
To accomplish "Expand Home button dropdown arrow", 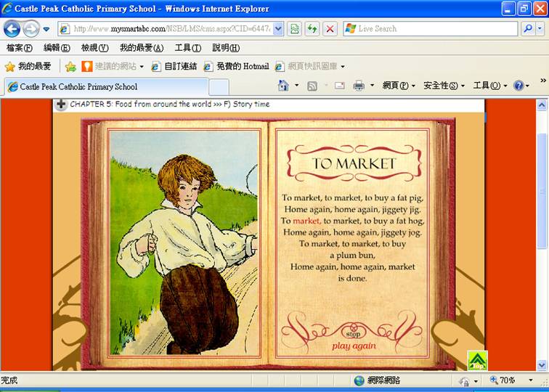I will [296, 86].
